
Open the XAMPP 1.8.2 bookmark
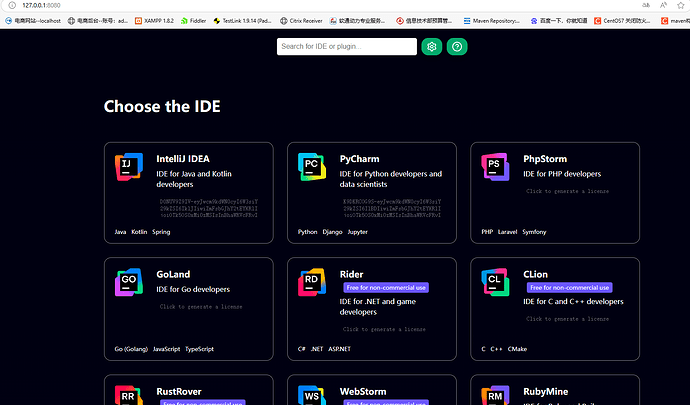[x=154, y=21]
